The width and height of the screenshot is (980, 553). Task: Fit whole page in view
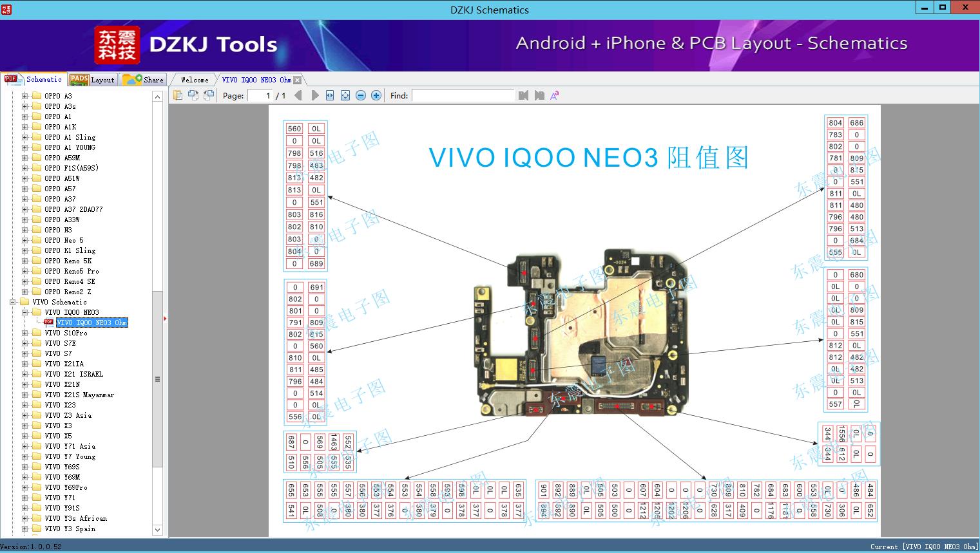pyautogui.click(x=345, y=95)
